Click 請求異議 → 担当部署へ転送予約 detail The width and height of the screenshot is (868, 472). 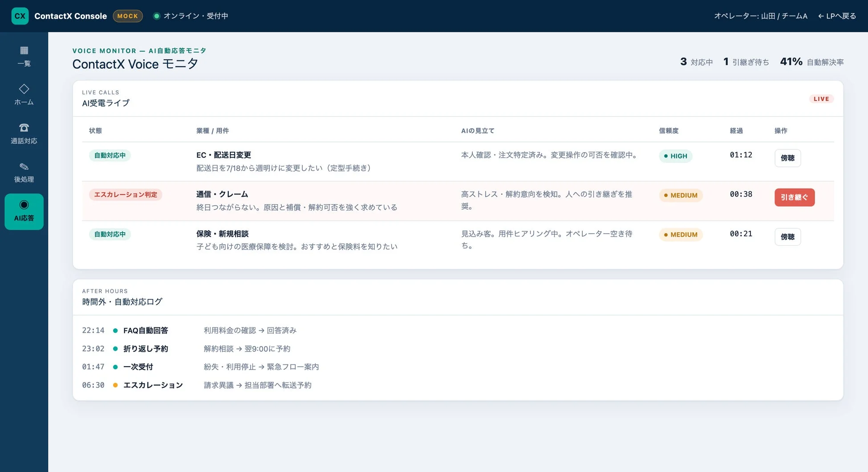(x=258, y=385)
